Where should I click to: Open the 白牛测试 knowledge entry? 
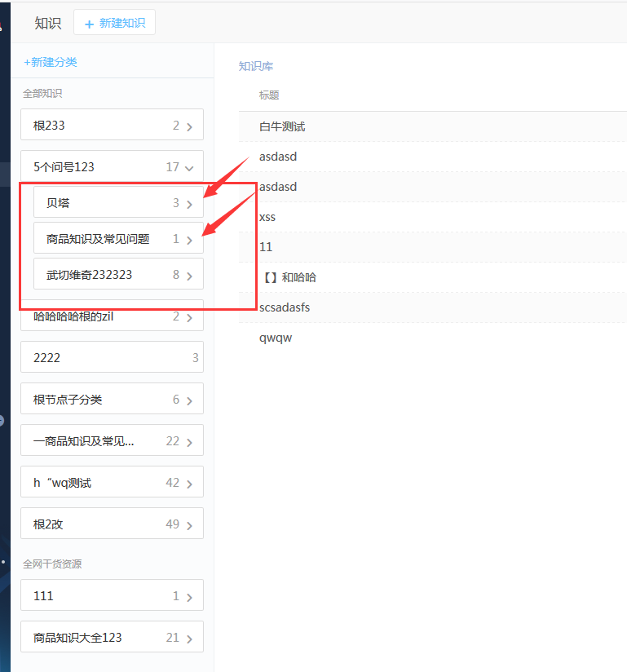coord(282,126)
